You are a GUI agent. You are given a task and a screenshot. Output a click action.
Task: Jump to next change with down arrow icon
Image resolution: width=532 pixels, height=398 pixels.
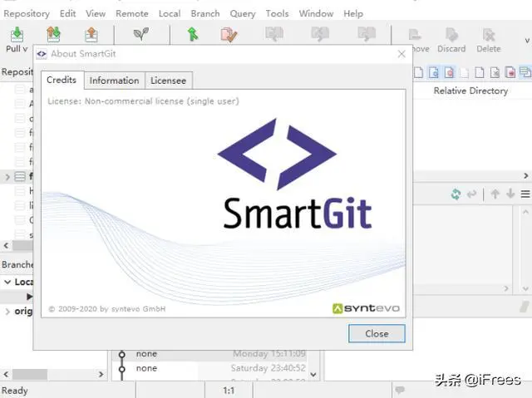[510, 194]
